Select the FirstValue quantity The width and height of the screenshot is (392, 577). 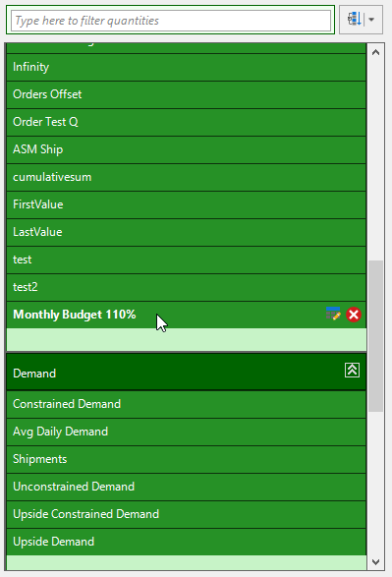(186, 204)
